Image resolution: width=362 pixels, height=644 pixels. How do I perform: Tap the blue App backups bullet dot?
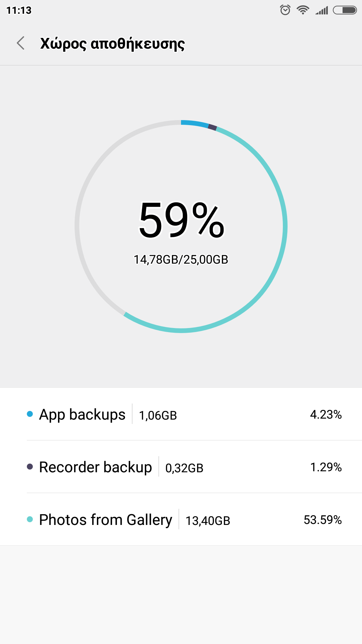coord(30,414)
